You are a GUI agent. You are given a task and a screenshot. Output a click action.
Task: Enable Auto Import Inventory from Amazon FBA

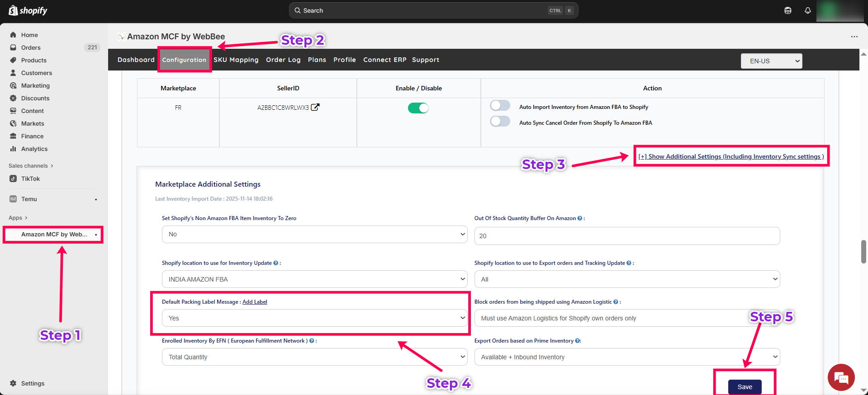[500, 106]
